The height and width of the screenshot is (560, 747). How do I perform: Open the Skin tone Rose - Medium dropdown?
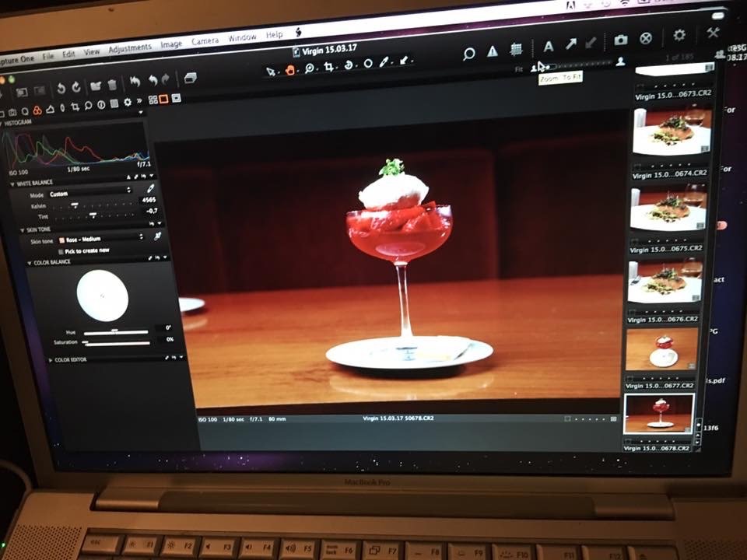(x=100, y=239)
